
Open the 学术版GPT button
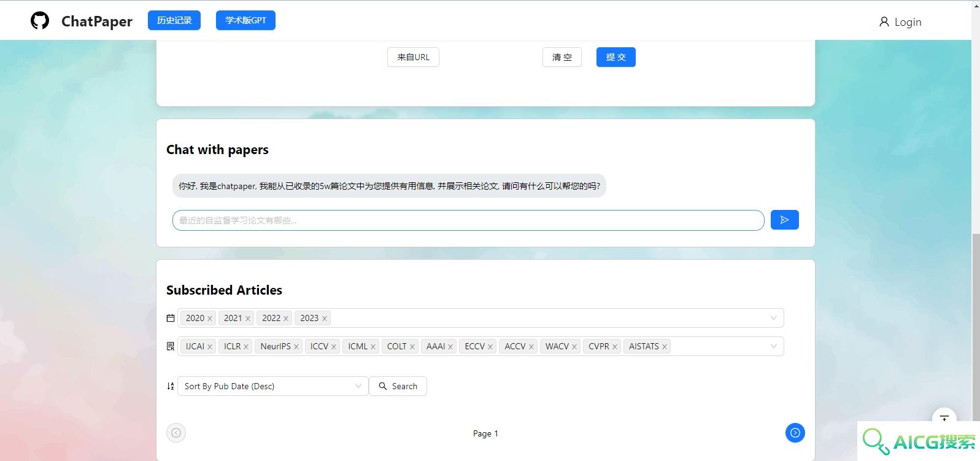pyautogui.click(x=245, y=20)
